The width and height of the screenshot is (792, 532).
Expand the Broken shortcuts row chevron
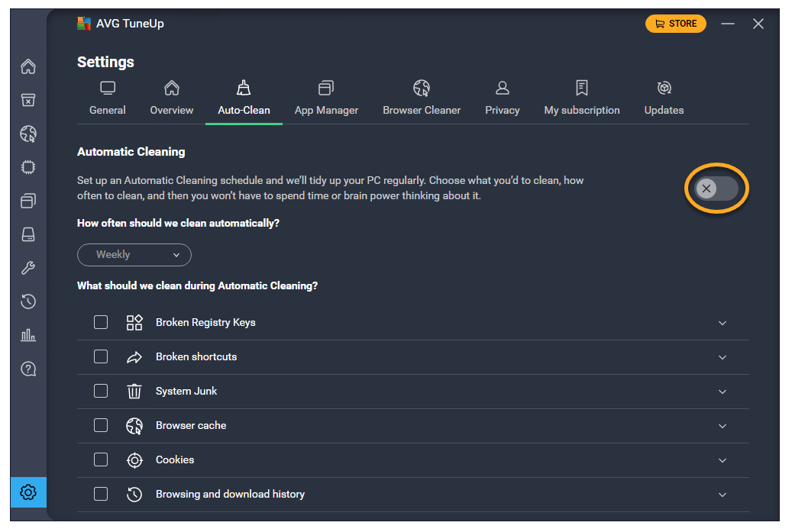click(x=722, y=357)
